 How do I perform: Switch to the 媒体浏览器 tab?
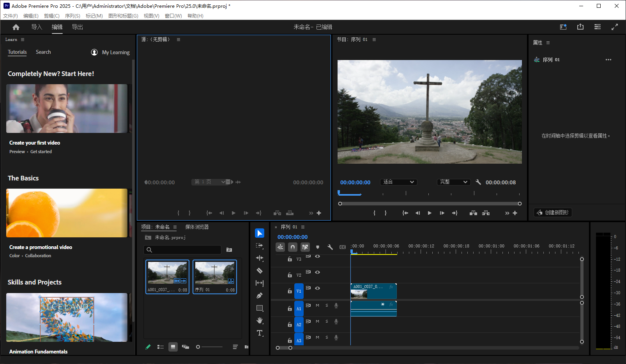click(197, 226)
